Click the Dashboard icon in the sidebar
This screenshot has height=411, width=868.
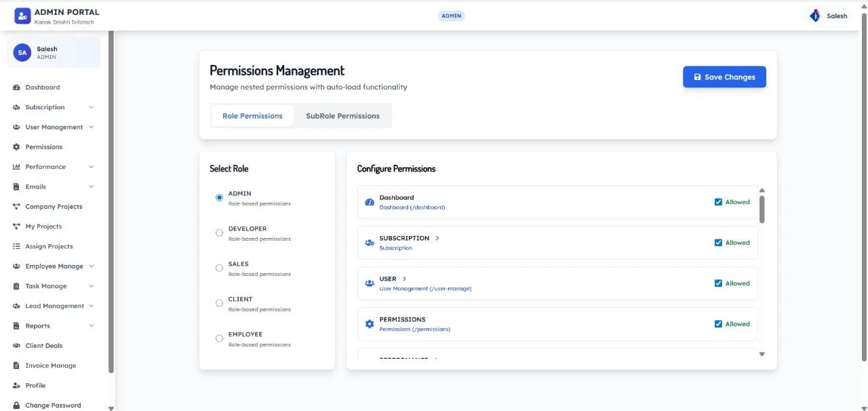16,87
